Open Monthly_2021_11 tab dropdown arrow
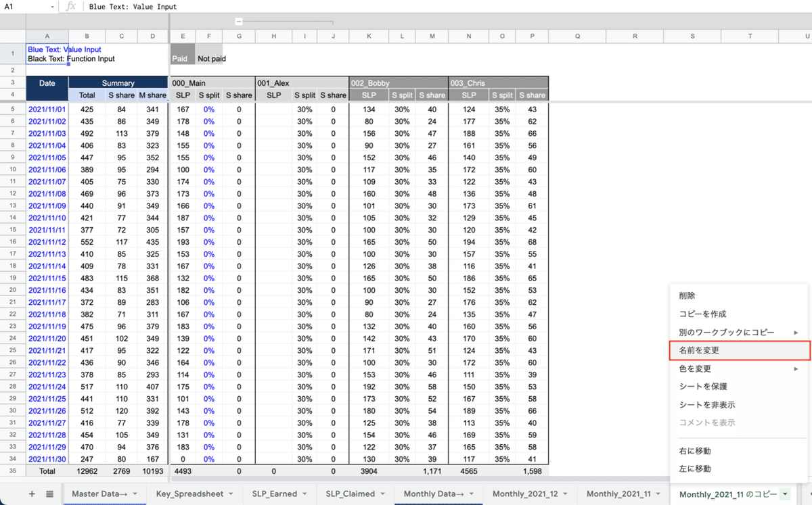This screenshot has width=812, height=505. click(660, 494)
